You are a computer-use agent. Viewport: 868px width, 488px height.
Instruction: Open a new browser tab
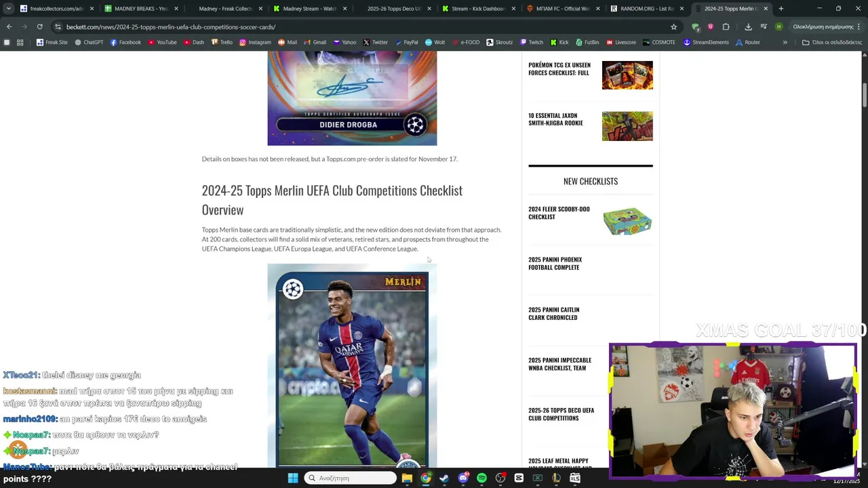(x=781, y=9)
